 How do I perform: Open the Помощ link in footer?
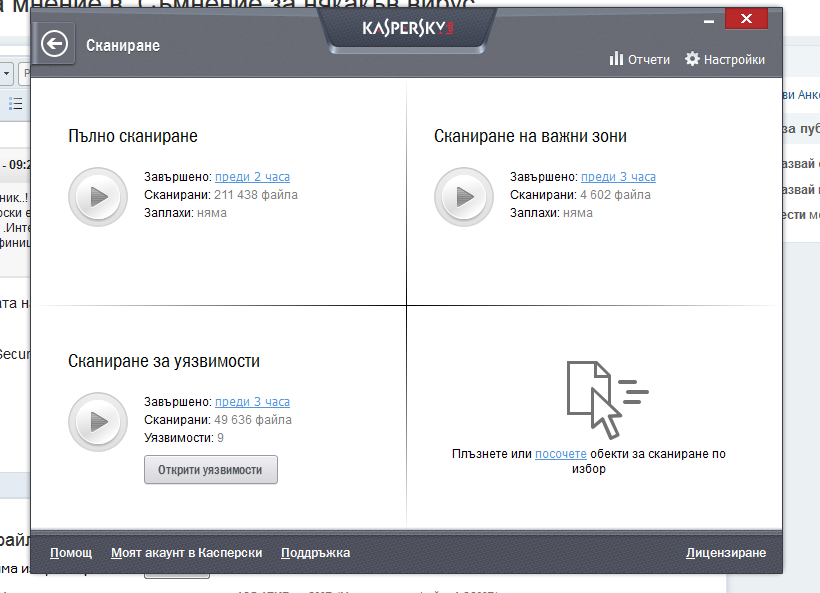pos(71,553)
